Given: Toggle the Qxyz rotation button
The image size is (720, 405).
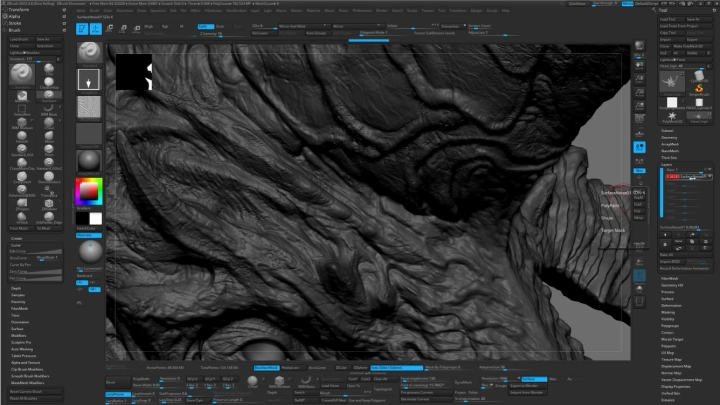Looking at the screenshot, I should (x=639, y=170).
